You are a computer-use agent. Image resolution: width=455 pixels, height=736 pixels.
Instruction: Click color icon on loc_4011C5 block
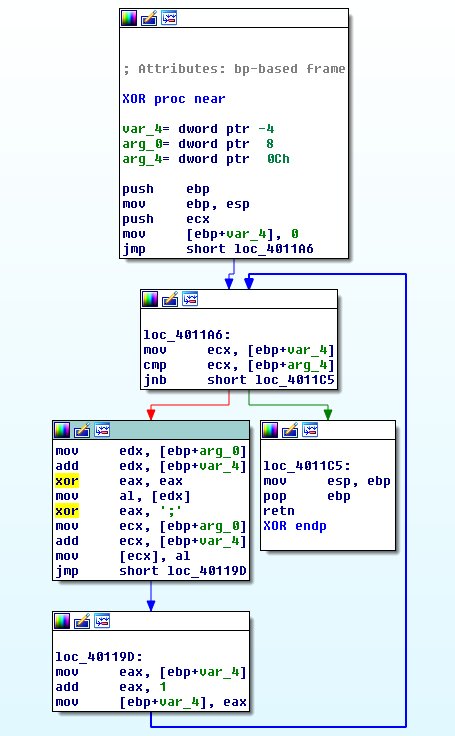tap(270, 429)
